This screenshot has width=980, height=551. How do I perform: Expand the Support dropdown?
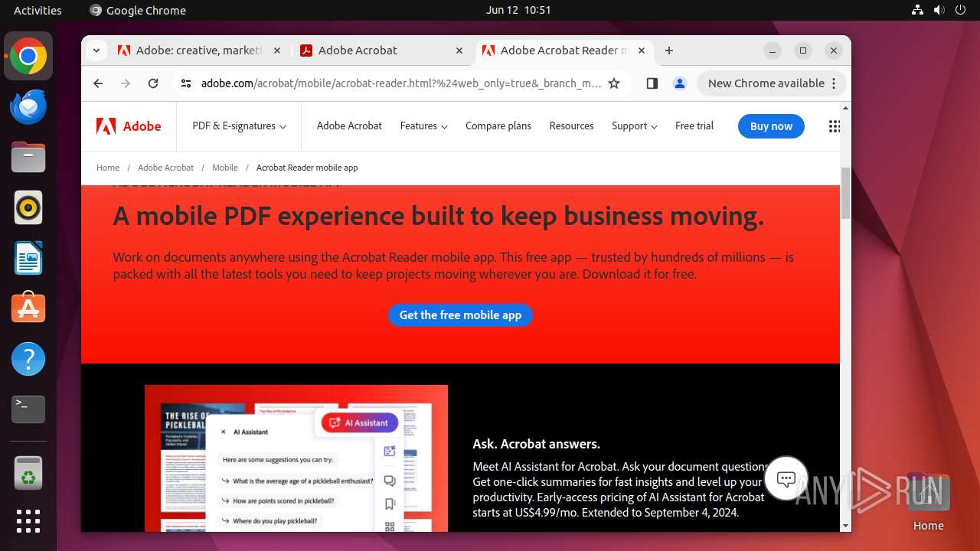pyautogui.click(x=634, y=126)
